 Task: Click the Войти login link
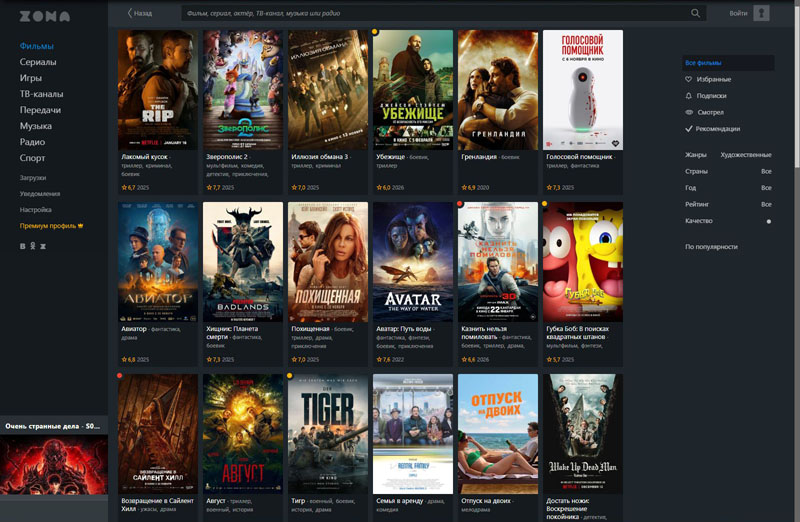(738, 14)
